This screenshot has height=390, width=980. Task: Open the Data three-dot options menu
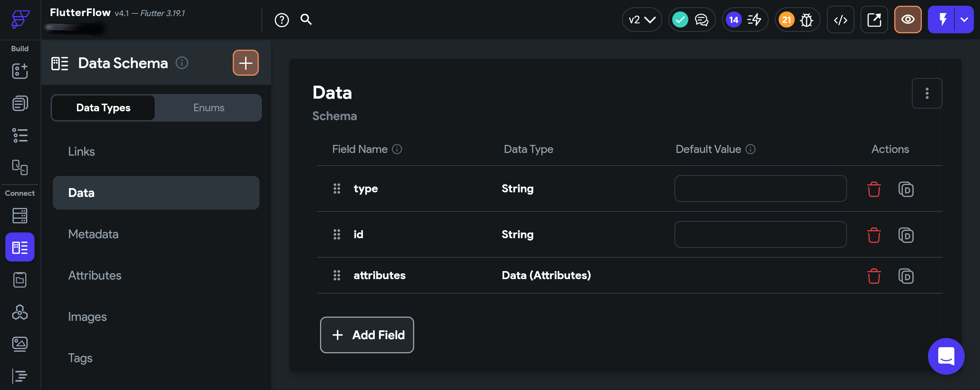pos(927,93)
